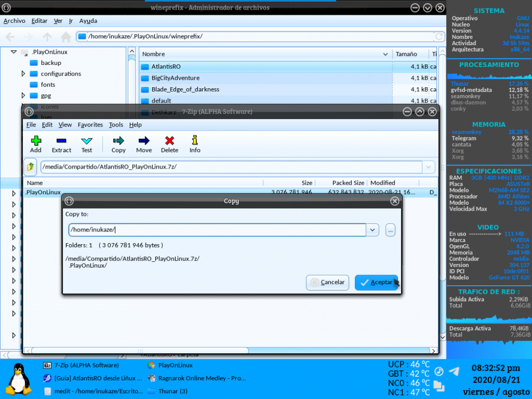Open the Copy to path dropdown
Image resolution: width=532 pixels, height=399 pixels.
(x=372, y=230)
